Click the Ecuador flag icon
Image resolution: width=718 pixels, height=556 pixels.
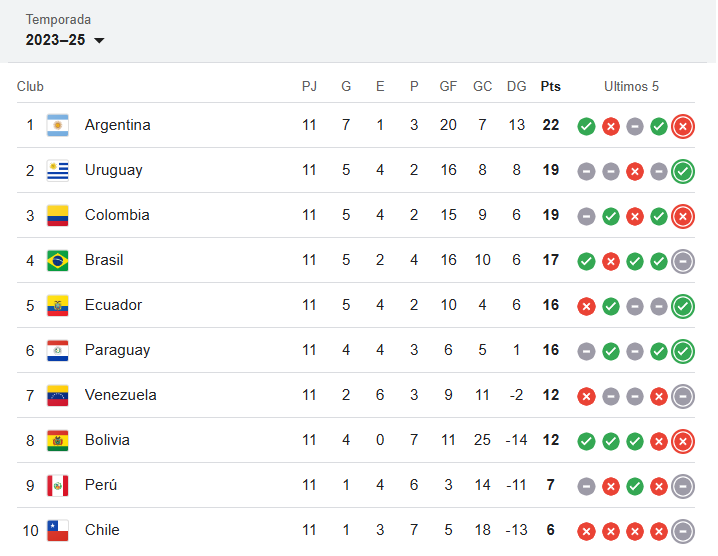[58, 305]
